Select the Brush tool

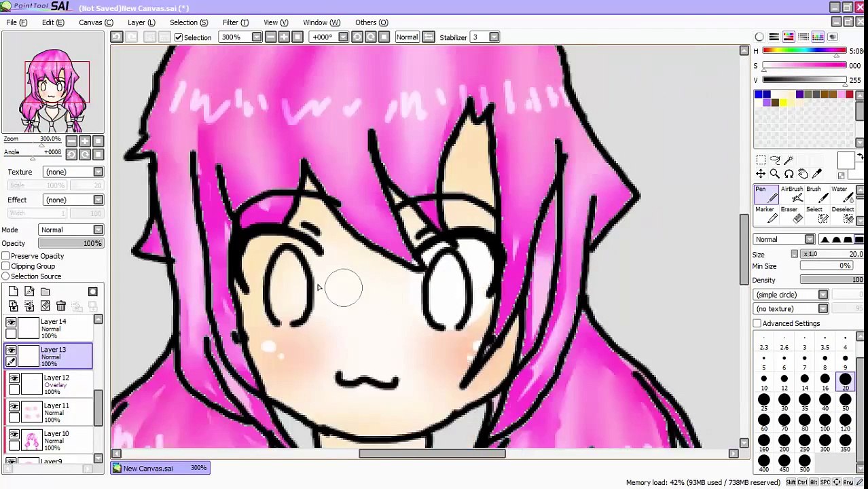coord(817,194)
